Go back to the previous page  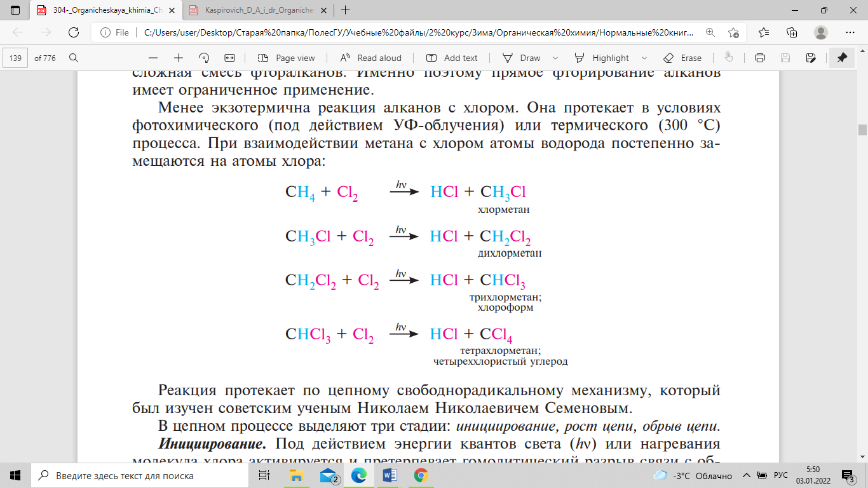(18, 32)
